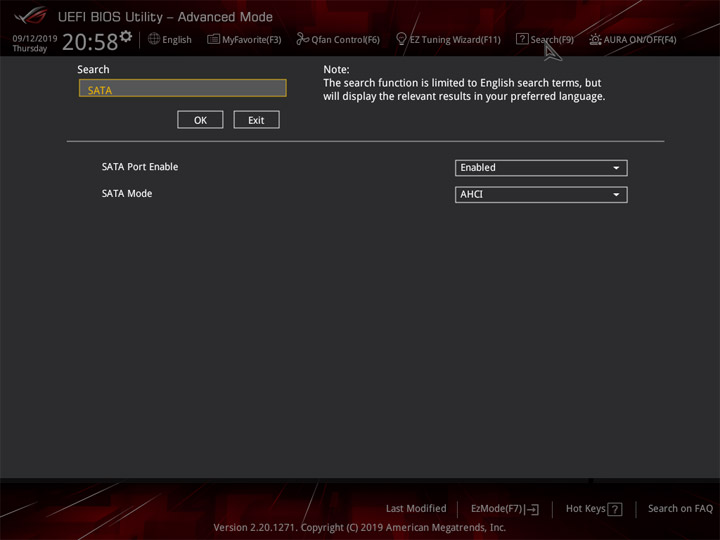The width and height of the screenshot is (720, 540).
Task: Open time settings gear icon
Action: (x=126, y=36)
